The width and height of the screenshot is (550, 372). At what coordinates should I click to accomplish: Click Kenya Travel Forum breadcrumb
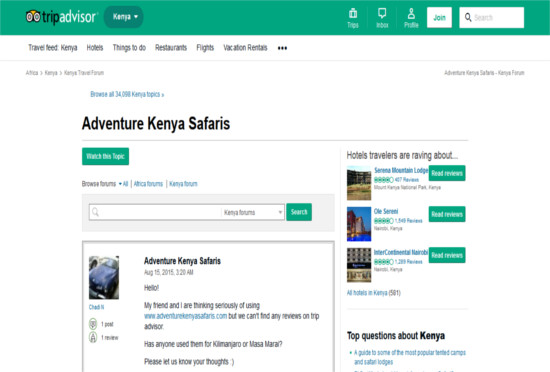coord(84,73)
